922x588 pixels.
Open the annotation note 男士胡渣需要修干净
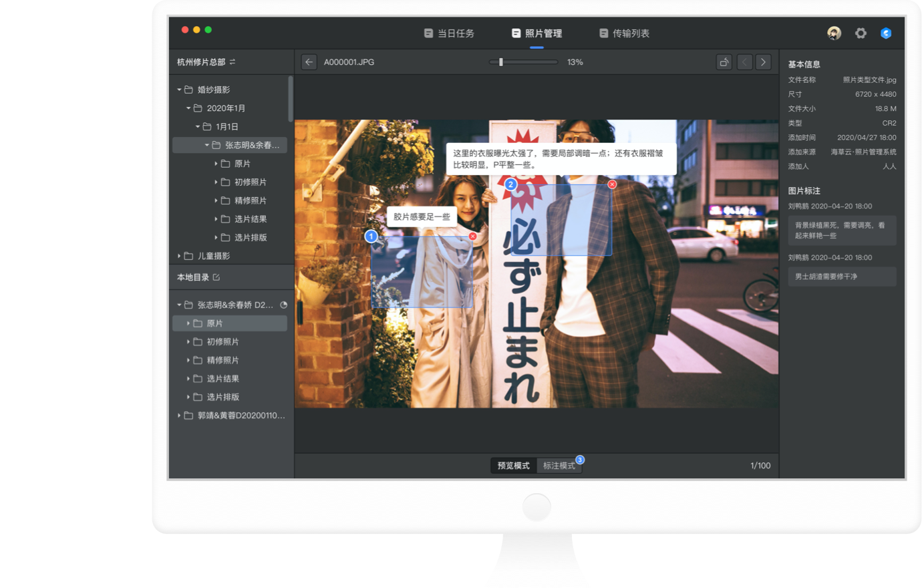[842, 277]
